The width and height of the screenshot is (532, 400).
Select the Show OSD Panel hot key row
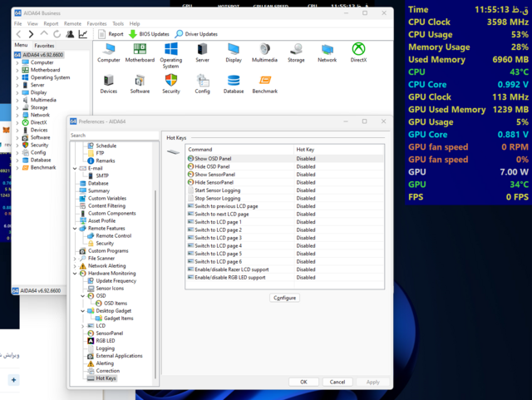coord(284,159)
